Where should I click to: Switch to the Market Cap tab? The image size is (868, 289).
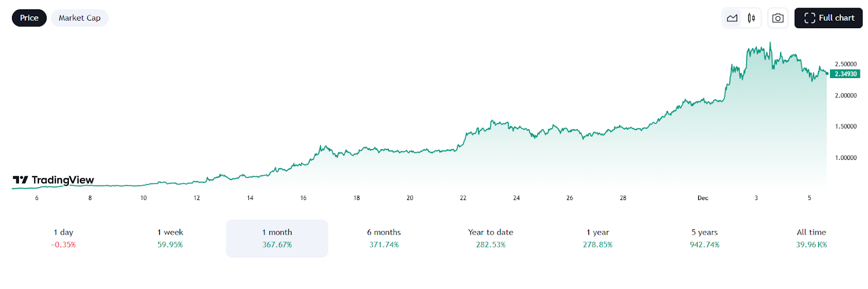(x=80, y=18)
